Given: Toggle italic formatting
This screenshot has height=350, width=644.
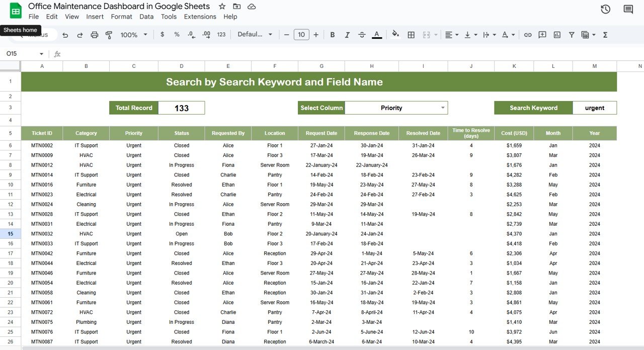Looking at the screenshot, I should [347, 35].
